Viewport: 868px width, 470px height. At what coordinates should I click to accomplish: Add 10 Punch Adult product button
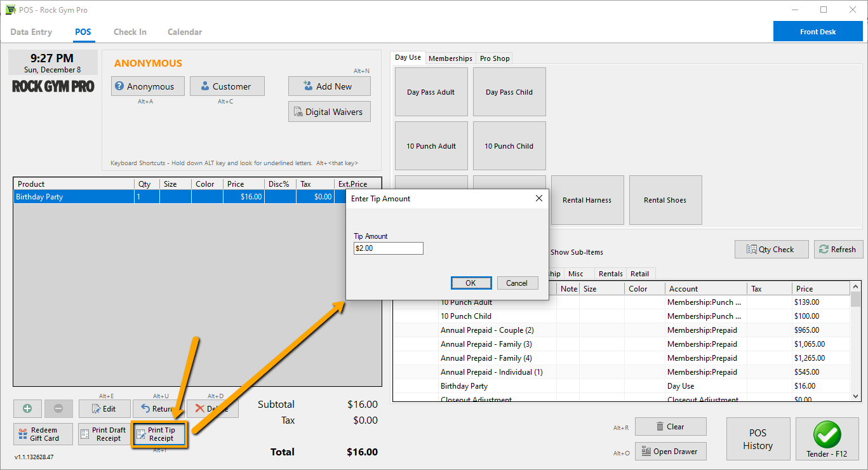(431, 146)
